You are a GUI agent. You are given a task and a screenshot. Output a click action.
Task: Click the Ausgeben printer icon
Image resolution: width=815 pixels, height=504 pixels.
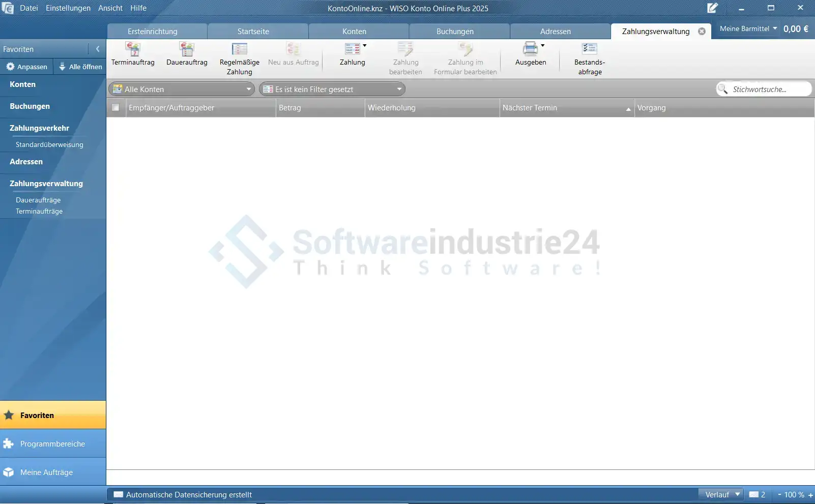pyautogui.click(x=530, y=49)
